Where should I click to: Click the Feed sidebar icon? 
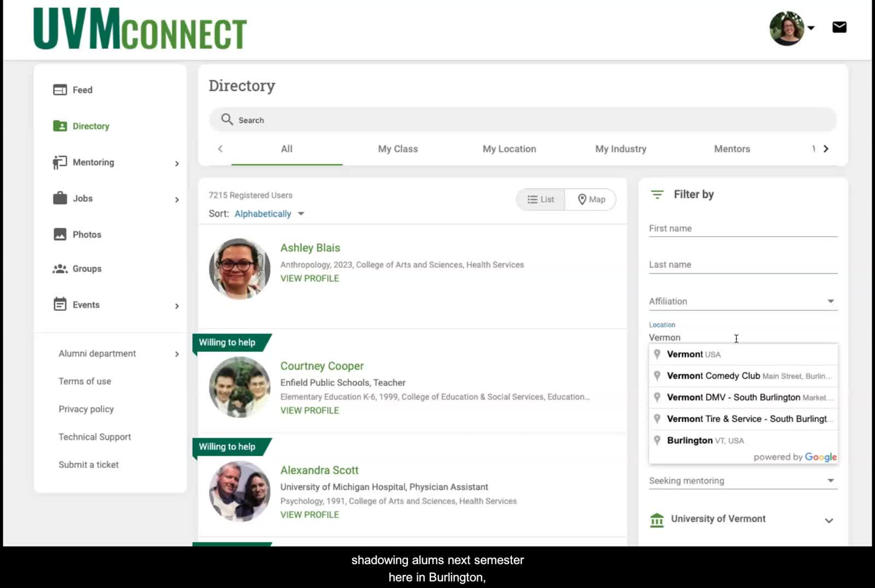[60, 90]
